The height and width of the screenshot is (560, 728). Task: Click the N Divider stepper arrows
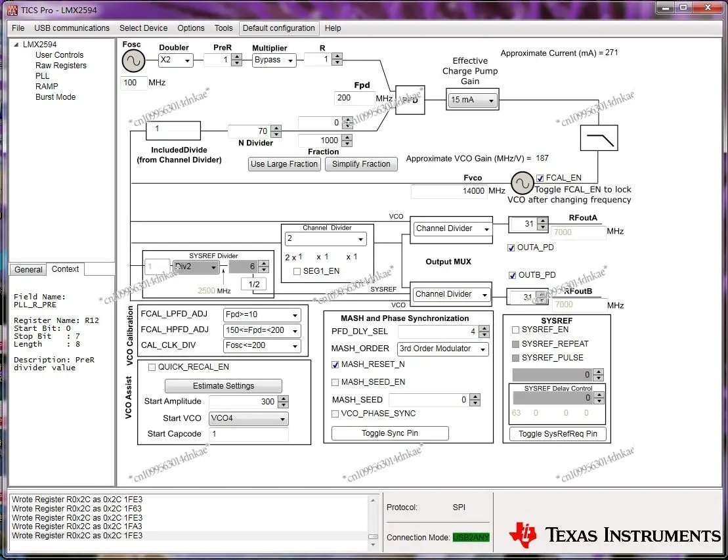pos(276,131)
